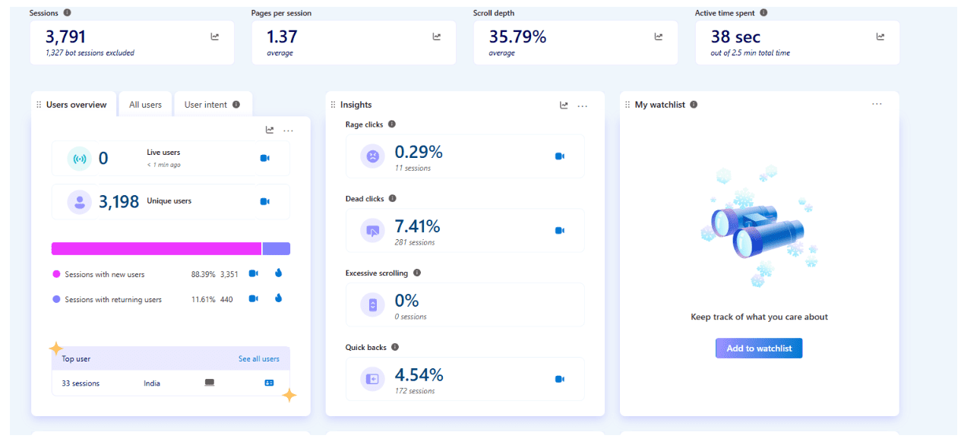
Task: View recordings for Unique users
Action: pyautogui.click(x=265, y=202)
